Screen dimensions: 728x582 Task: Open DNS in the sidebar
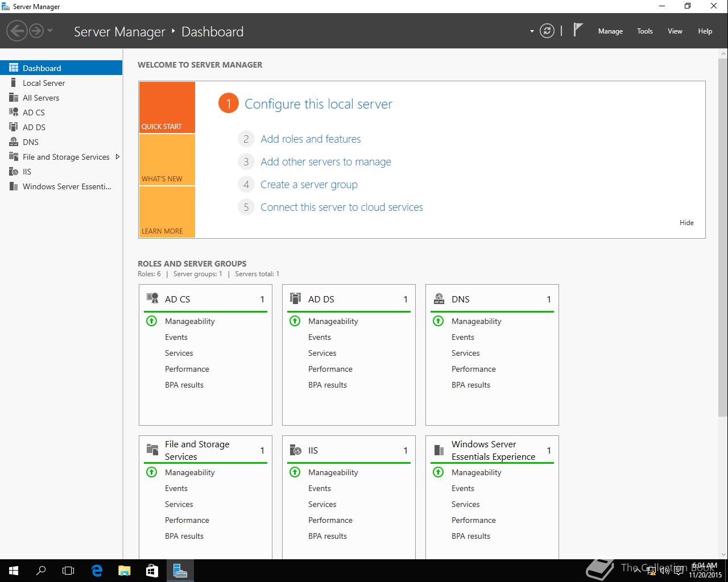pos(61,142)
